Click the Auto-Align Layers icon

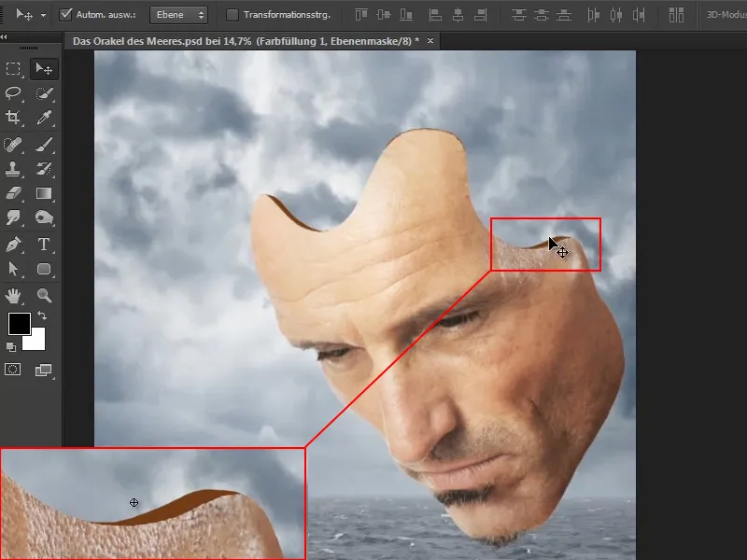click(676, 15)
